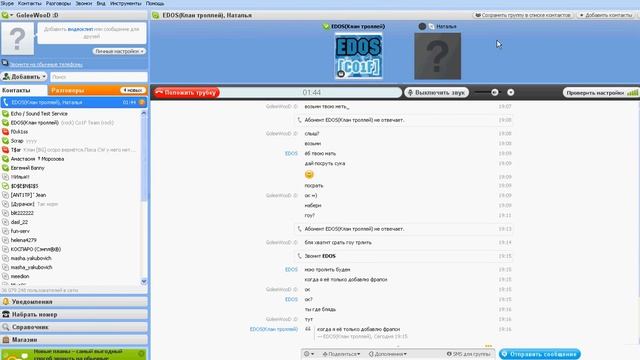
Task: Select Анастасия Морозова contact
Action: point(37,159)
